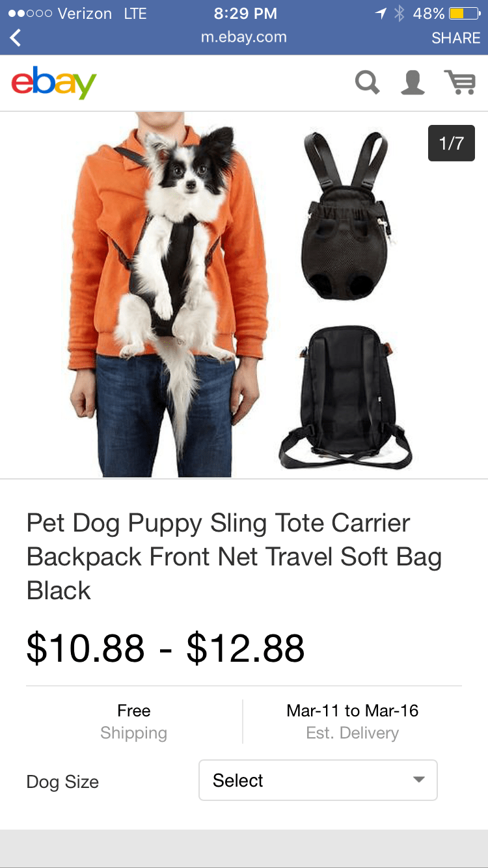Tap the Free Shipping info
This screenshot has height=868, width=488.
(133, 722)
